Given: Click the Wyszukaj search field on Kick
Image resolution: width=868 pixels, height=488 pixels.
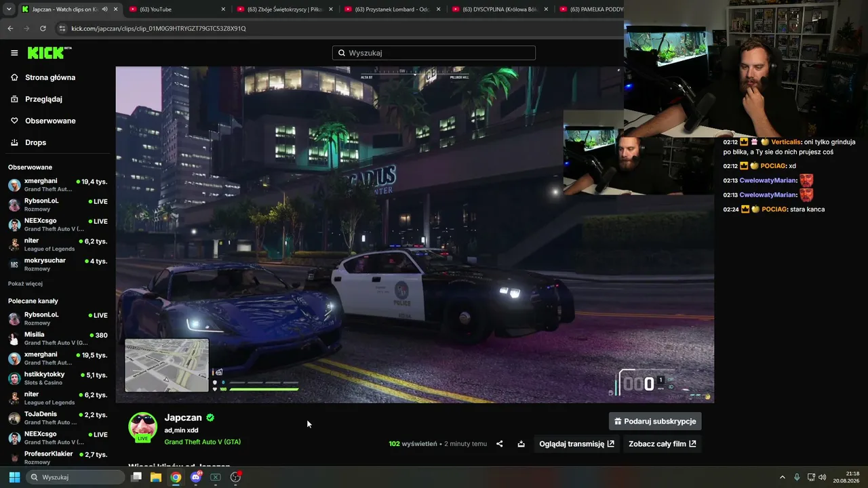Looking at the screenshot, I should coord(434,53).
